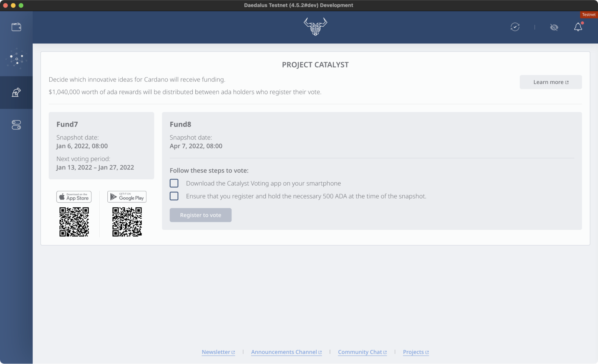Click the Register to vote button
The width and height of the screenshot is (598, 364).
[x=200, y=215]
